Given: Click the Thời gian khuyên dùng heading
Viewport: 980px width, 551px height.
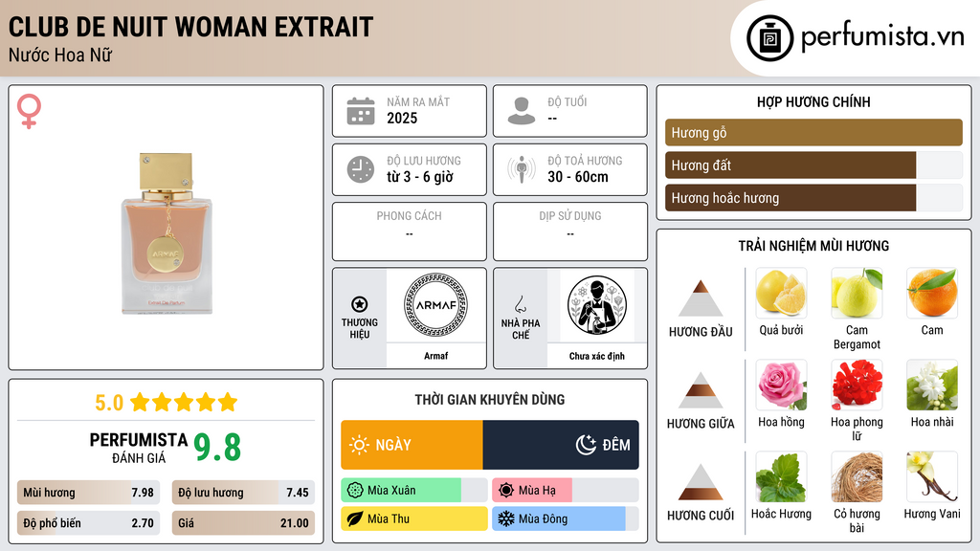Looking at the screenshot, I should [490, 400].
